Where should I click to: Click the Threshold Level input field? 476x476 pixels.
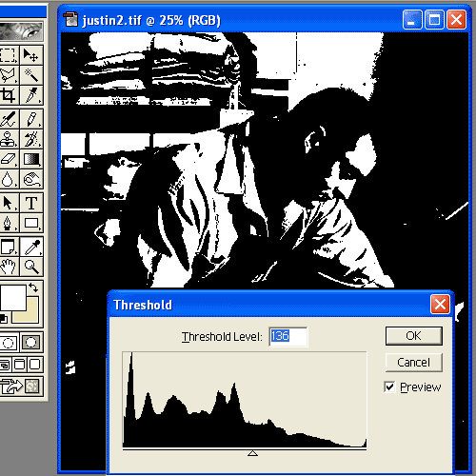(x=288, y=336)
